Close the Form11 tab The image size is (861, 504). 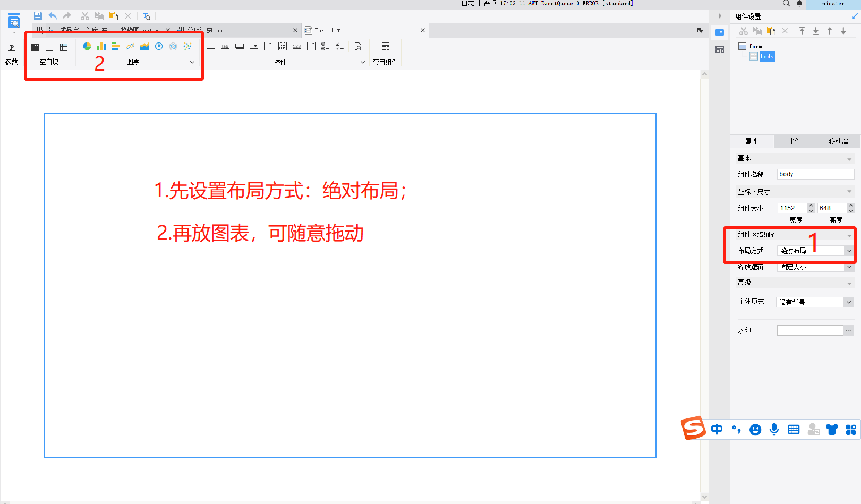tap(423, 30)
